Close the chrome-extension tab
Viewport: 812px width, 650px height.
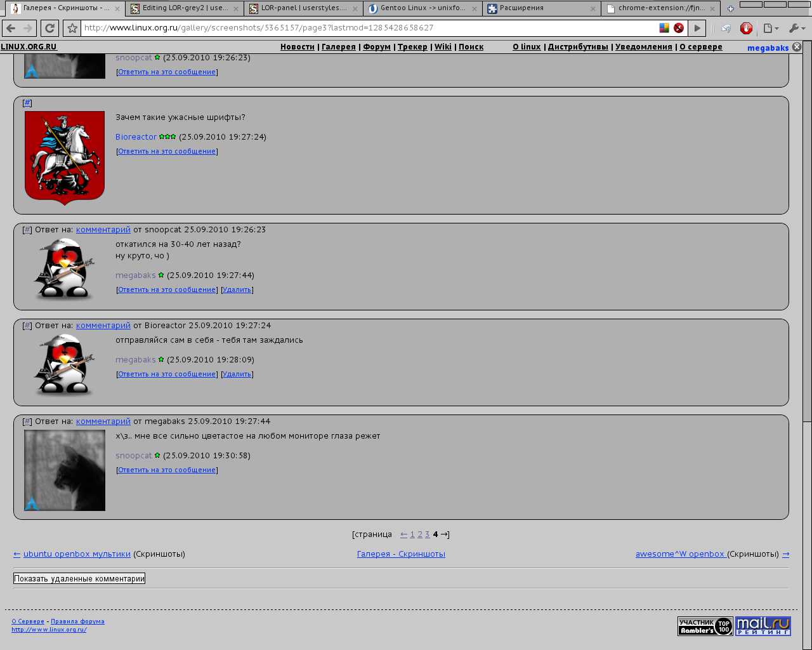pyautogui.click(x=712, y=9)
